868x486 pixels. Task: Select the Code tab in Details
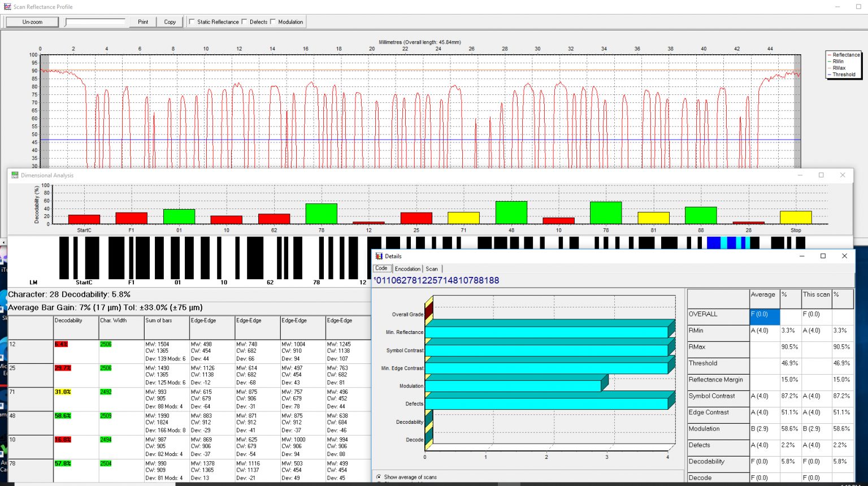(x=382, y=268)
